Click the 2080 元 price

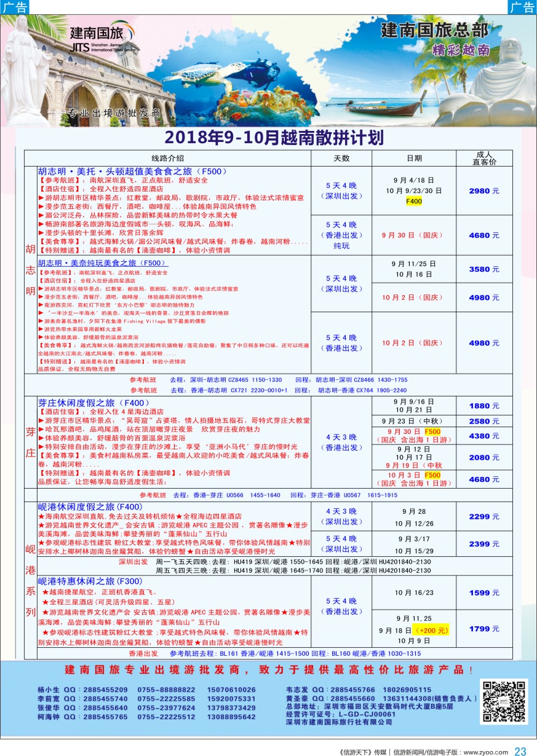coord(483,457)
